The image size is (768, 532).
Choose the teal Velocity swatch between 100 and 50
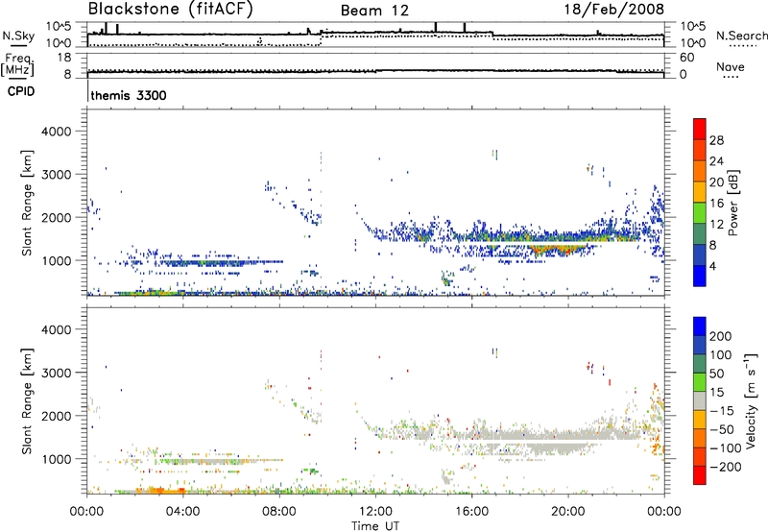pos(700,364)
